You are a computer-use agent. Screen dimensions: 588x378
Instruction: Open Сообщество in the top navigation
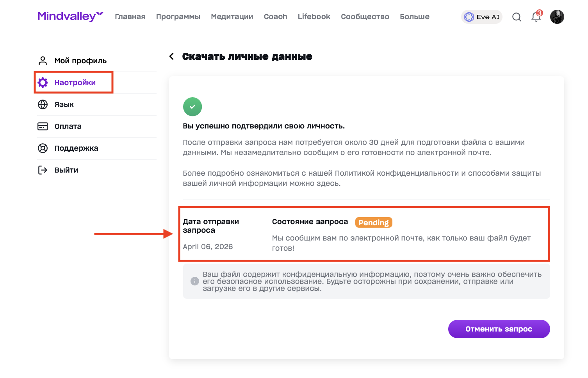coord(365,17)
